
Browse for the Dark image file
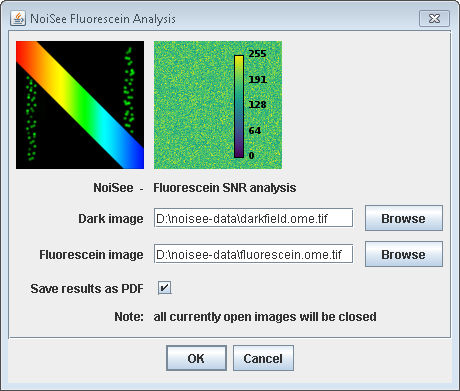click(x=404, y=218)
